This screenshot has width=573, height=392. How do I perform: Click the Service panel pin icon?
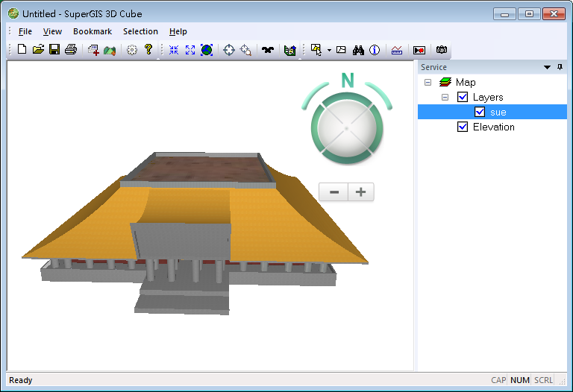pos(560,67)
